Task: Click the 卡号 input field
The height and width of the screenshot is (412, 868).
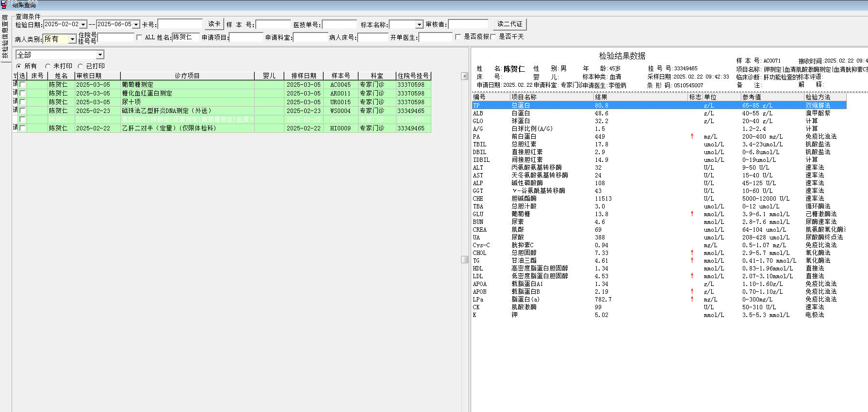Action: coord(180,24)
